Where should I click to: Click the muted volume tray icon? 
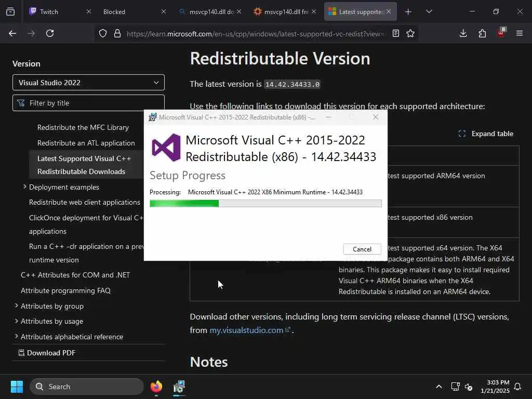coord(469,387)
